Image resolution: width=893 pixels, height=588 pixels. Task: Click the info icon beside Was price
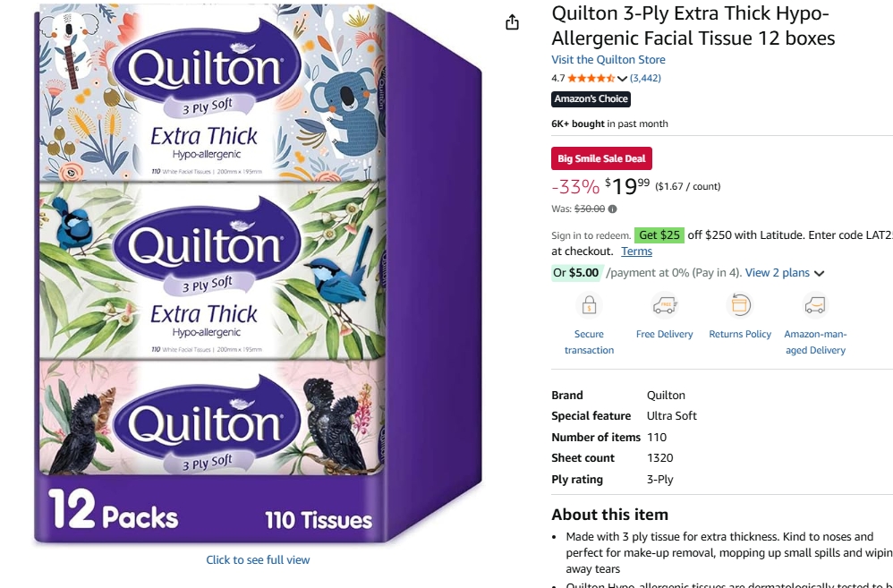612,209
